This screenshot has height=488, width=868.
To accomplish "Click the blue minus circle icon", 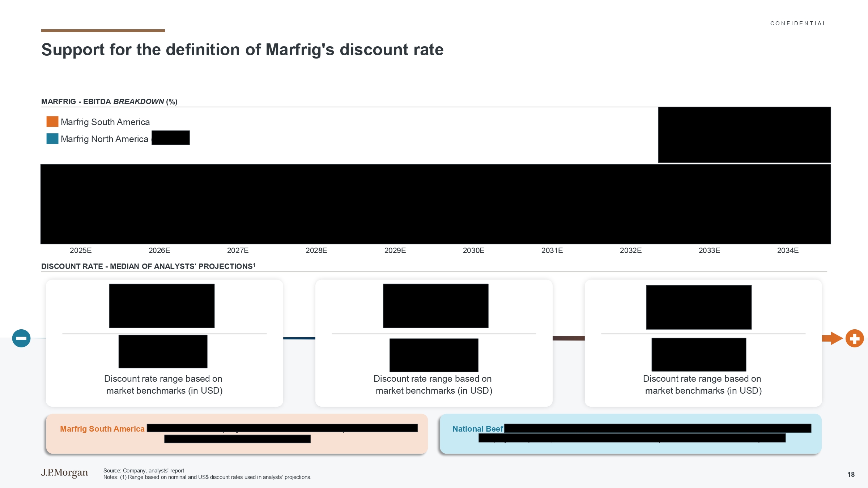I will 21,338.
